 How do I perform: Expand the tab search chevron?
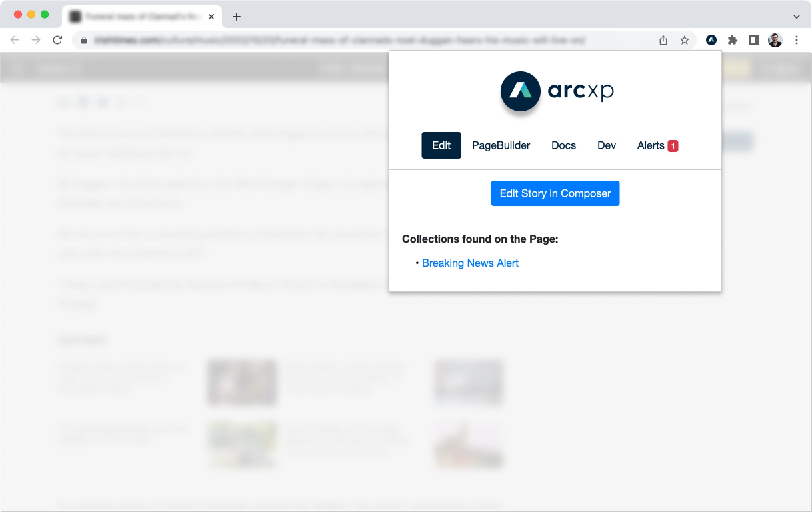(797, 17)
